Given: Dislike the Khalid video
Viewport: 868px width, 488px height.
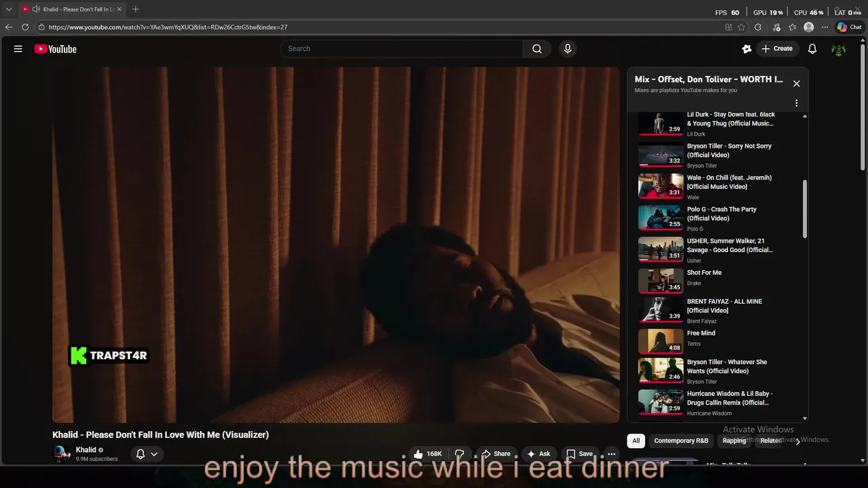Looking at the screenshot, I should (459, 454).
